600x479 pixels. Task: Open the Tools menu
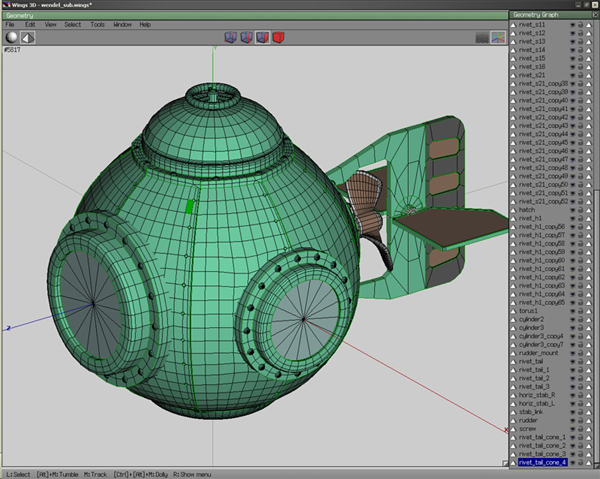click(x=97, y=24)
